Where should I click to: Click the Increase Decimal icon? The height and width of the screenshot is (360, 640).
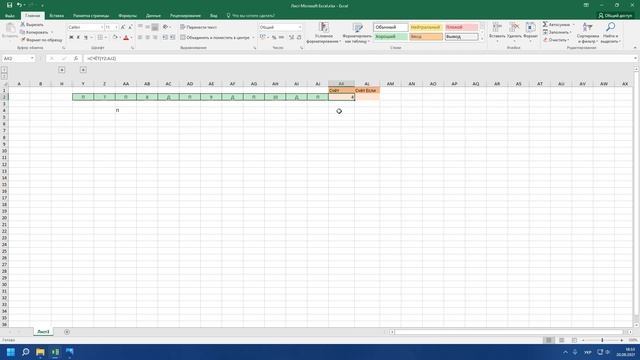click(291, 38)
